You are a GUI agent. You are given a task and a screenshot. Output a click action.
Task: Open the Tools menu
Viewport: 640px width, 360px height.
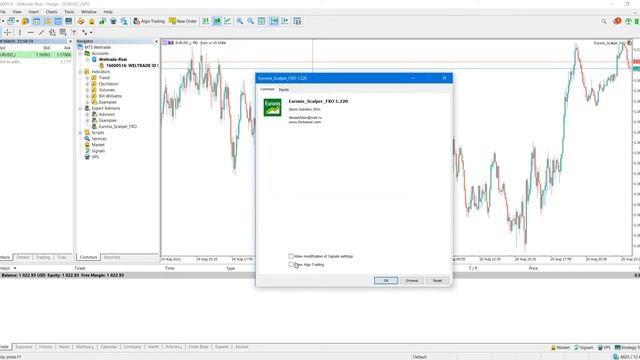(x=69, y=12)
